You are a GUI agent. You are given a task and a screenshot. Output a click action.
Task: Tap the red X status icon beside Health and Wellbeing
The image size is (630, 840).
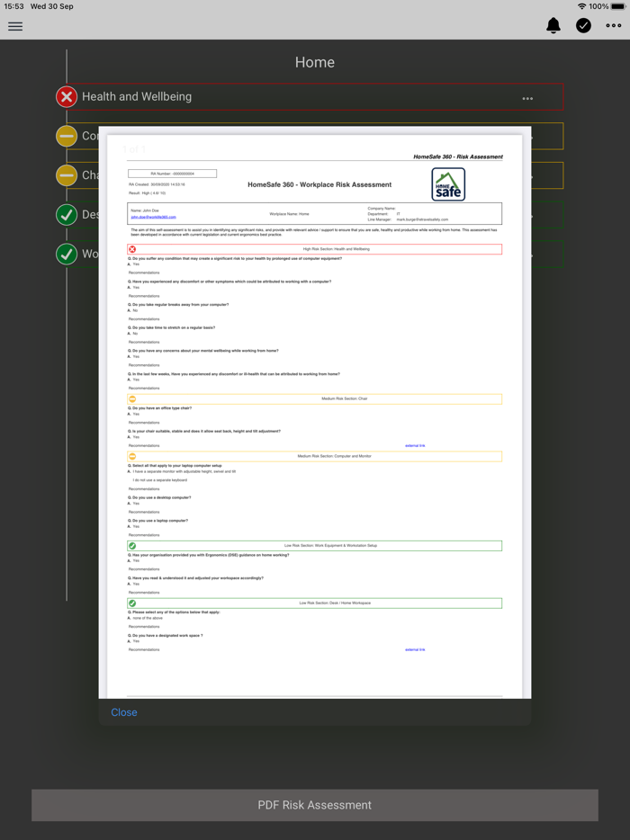pyautogui.click(x=67, y=97)
